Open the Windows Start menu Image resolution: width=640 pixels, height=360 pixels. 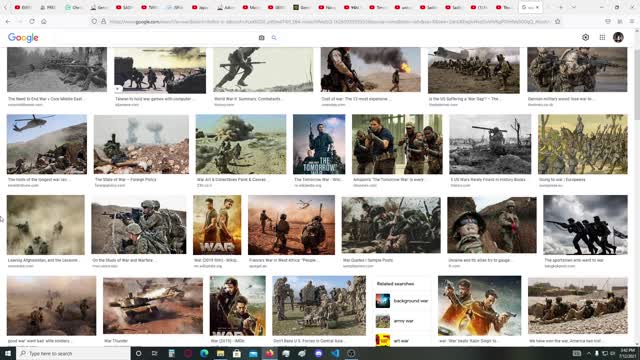8,353
